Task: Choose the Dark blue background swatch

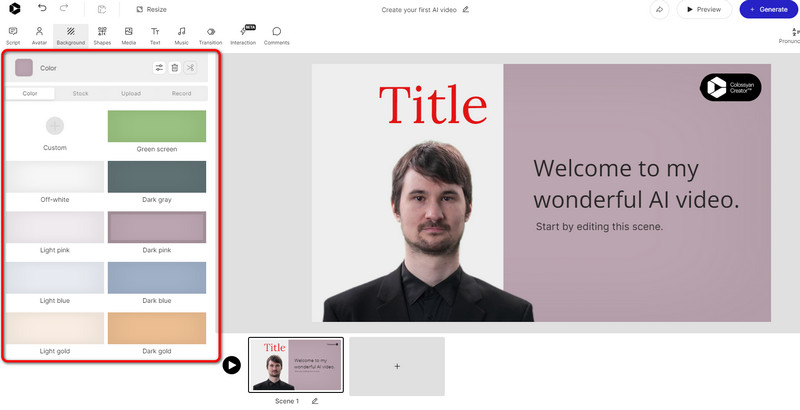Action: pyautogui.click(x=157, y=278)
